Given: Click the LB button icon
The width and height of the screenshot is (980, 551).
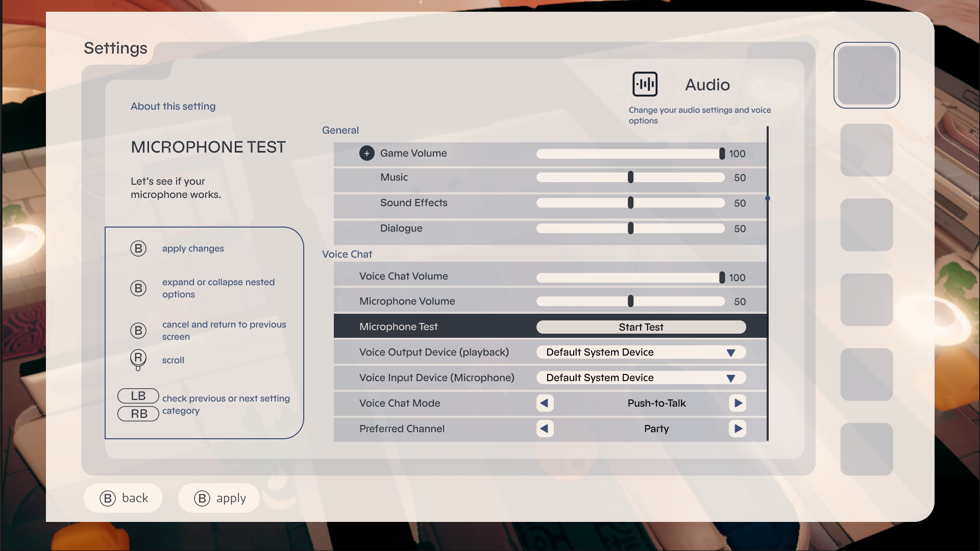Looking at the screenshot, I should pos(138,396).
